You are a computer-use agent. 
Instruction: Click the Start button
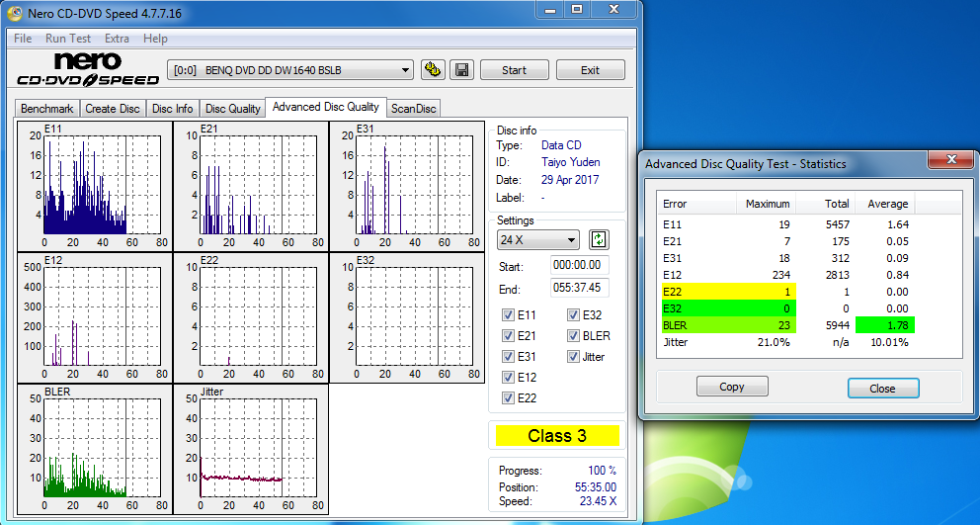[515, 70]
